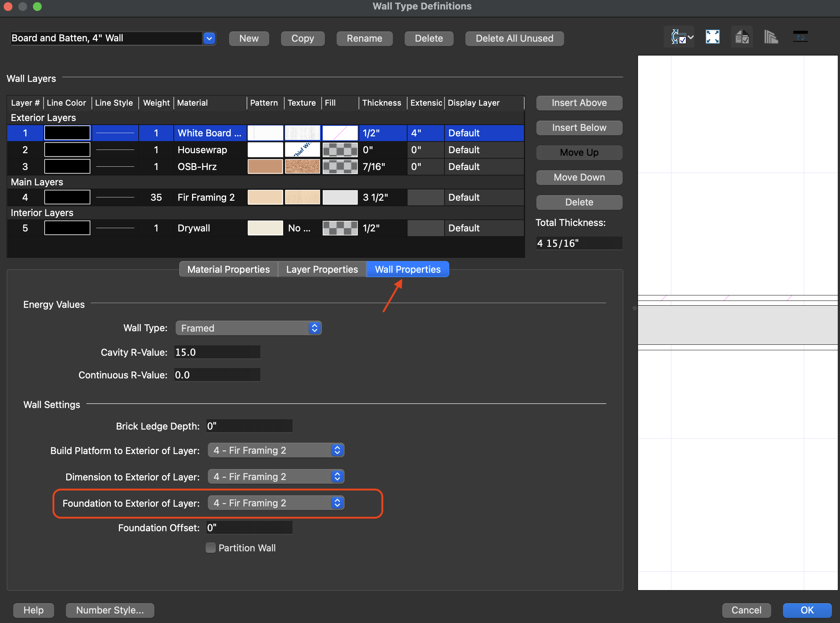Click the rotate preview icon with checkmark
840x623 pixels.
tap(679, 37)
